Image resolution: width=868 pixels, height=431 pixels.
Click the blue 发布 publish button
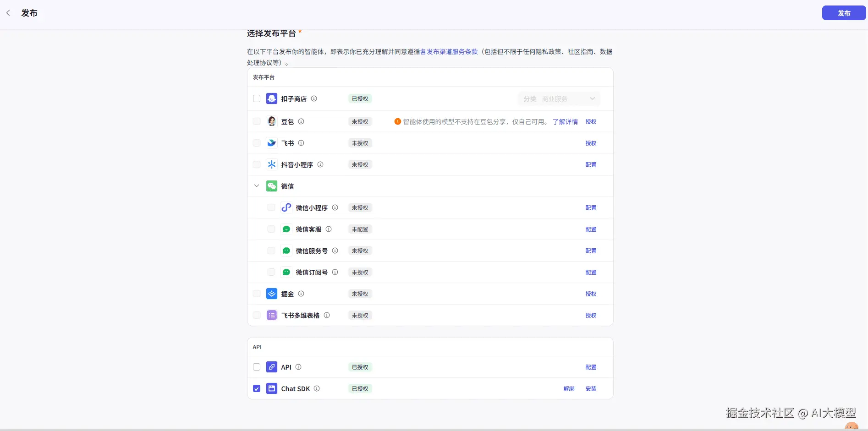[x=844, y=13]
